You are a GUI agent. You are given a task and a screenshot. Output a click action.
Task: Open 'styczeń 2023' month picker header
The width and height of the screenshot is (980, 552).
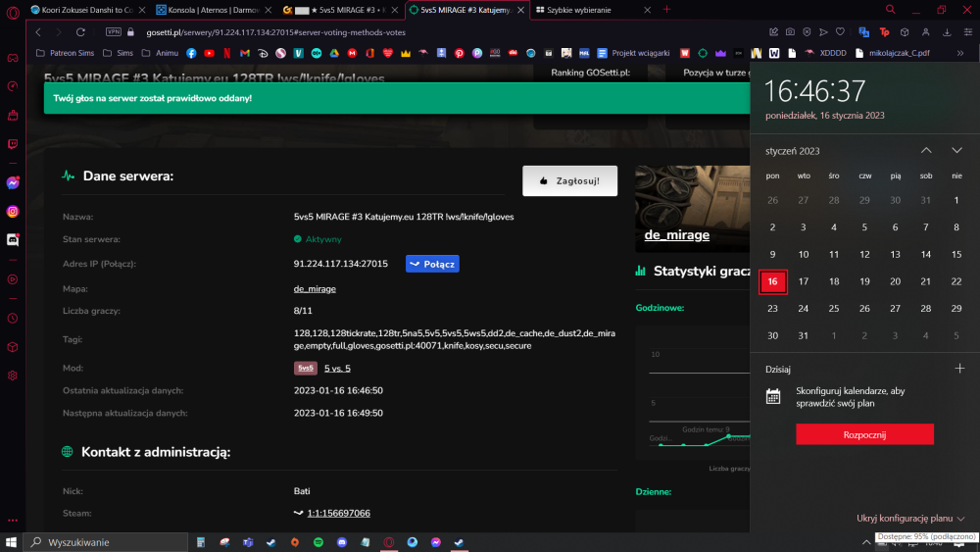point(792,151)
